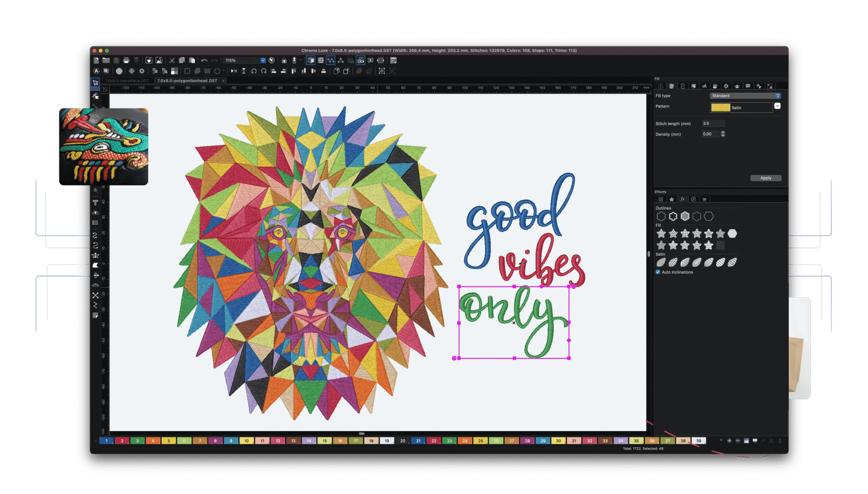The image size is (868, 494).
Task: Open the list tab in the Effects panel
Action: (x=660, y=200)
